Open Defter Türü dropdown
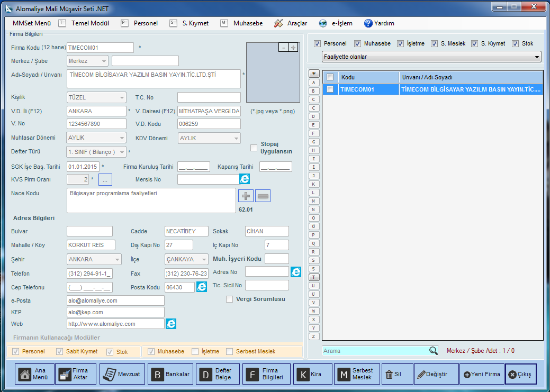 tap(96, 152)
